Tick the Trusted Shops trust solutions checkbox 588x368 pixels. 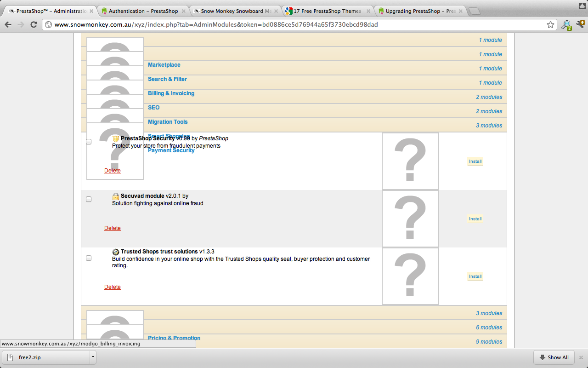89,258
